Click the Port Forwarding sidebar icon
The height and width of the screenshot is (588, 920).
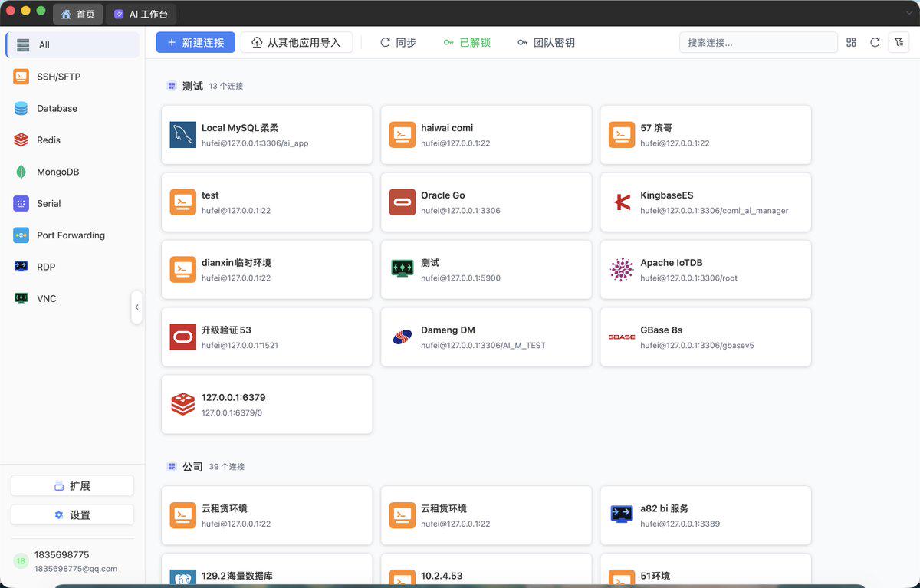tap(21, 235)
